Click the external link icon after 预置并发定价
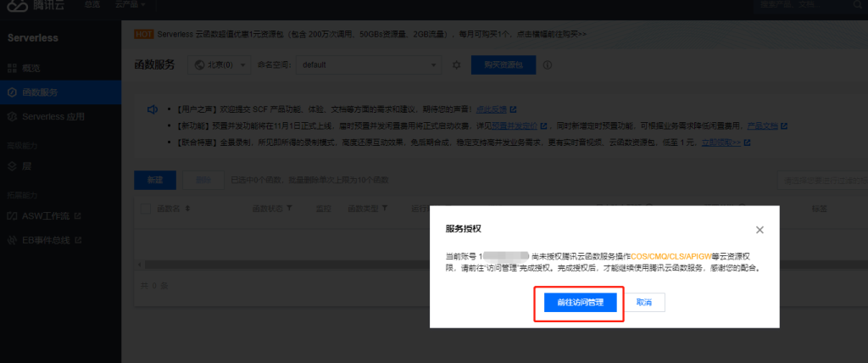Image resolution: width=868 pixels, height=363 pixels. coord(544,126)
